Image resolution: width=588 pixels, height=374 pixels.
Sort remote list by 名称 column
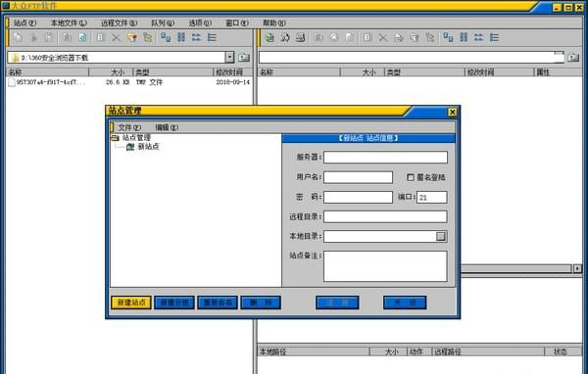(x=299, y=71)
